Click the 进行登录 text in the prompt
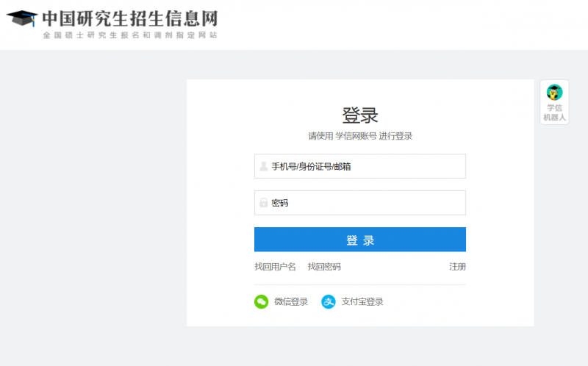 (x=395, y=136)
